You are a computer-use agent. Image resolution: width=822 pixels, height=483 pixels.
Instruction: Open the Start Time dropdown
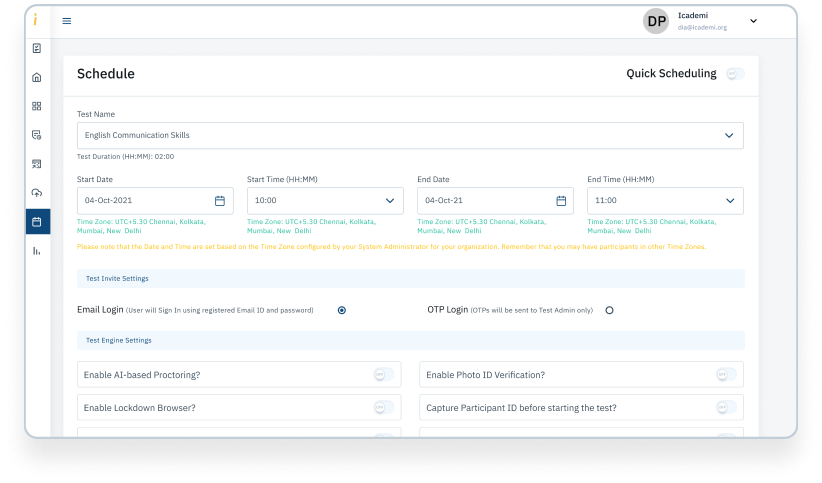(389, 201)
